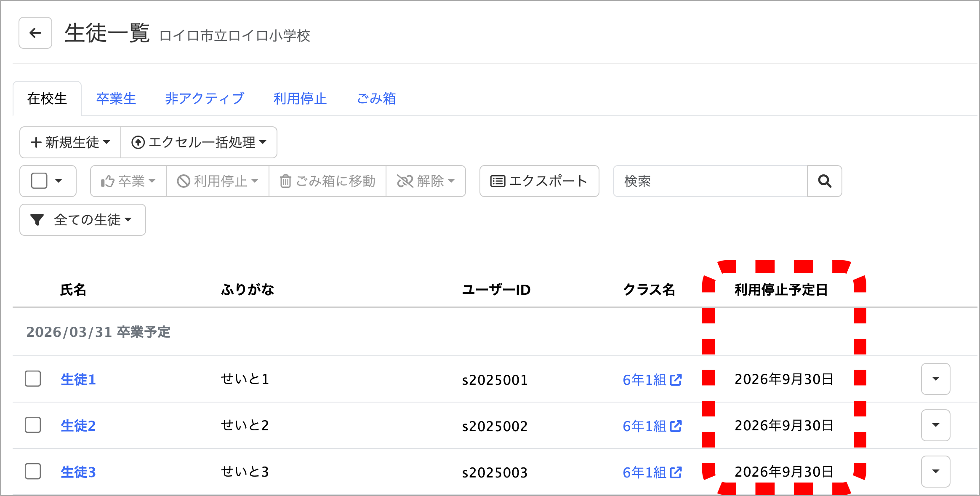
Task: Click the ごみ箱に移動 trash button
Action: (x=327, y=181)
